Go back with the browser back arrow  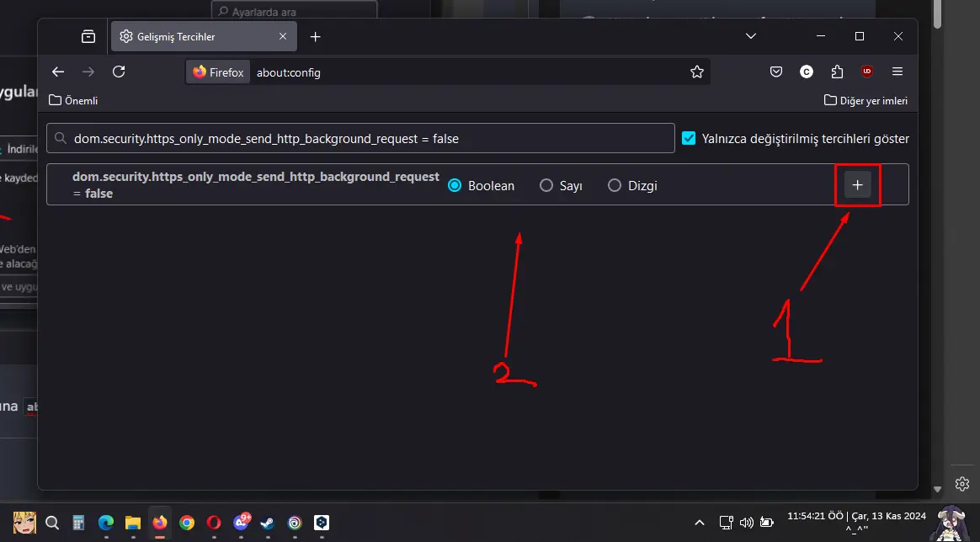click(58, 72)
